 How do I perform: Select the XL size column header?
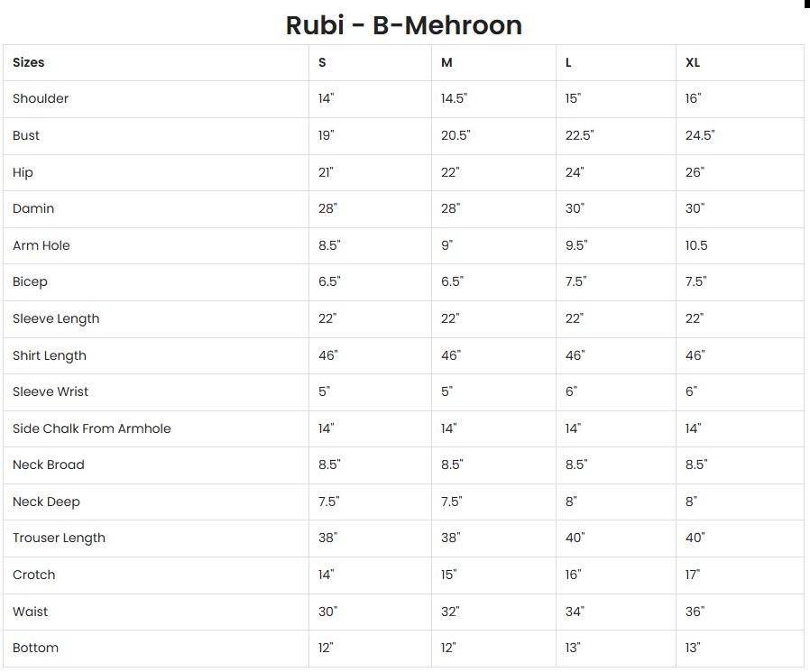(x=693, y=62)
